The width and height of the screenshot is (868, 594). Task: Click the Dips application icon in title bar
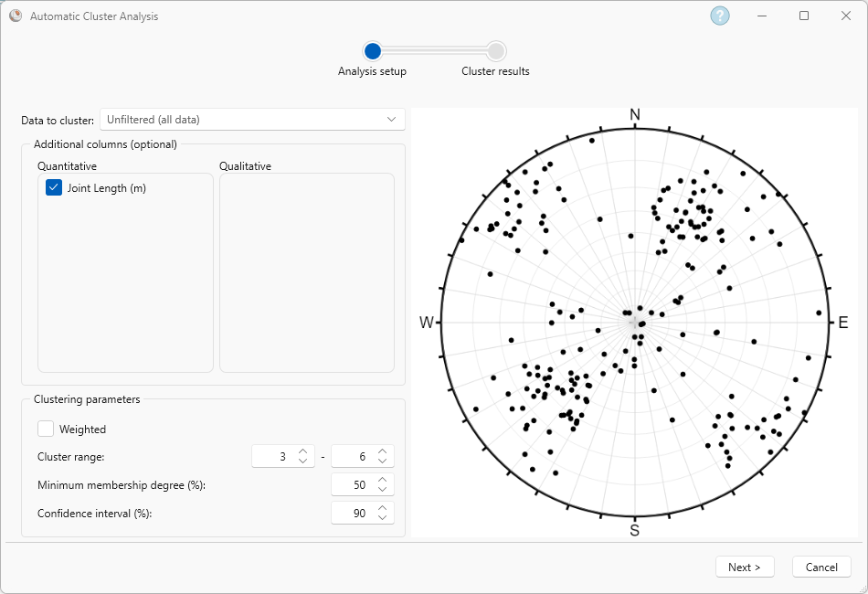point(16,16)
